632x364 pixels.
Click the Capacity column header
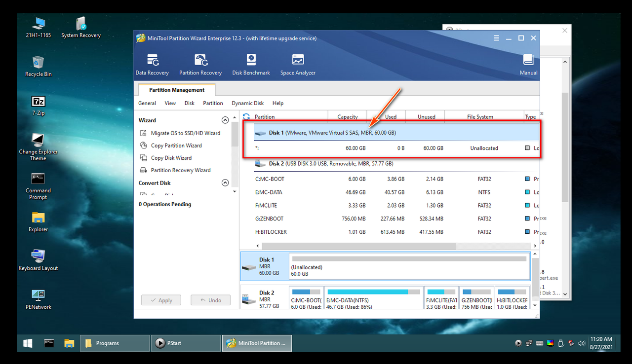click(348, 117)
